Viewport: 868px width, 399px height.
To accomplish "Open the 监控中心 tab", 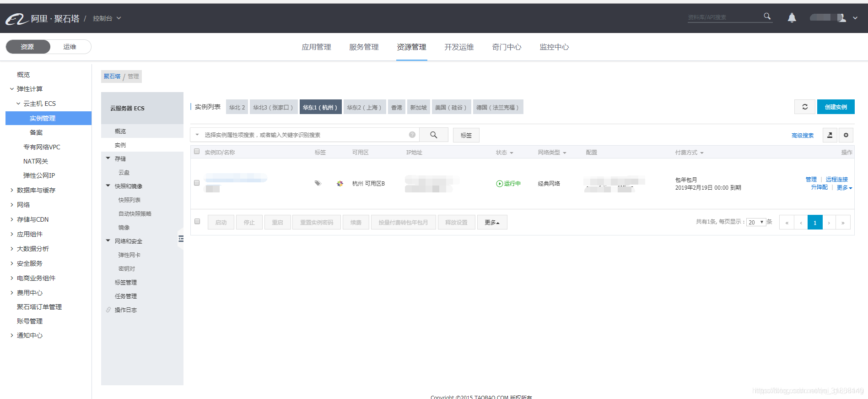I will tap(554, 47).
